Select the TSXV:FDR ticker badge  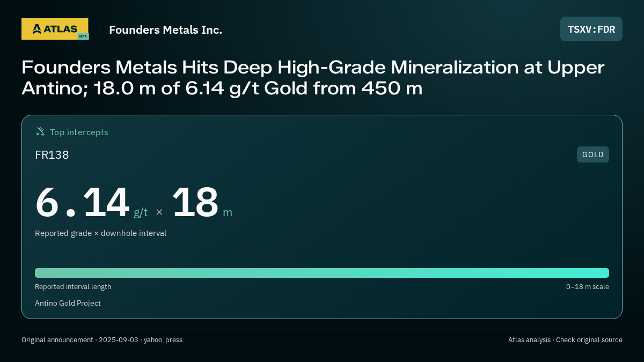pos(591,29)
